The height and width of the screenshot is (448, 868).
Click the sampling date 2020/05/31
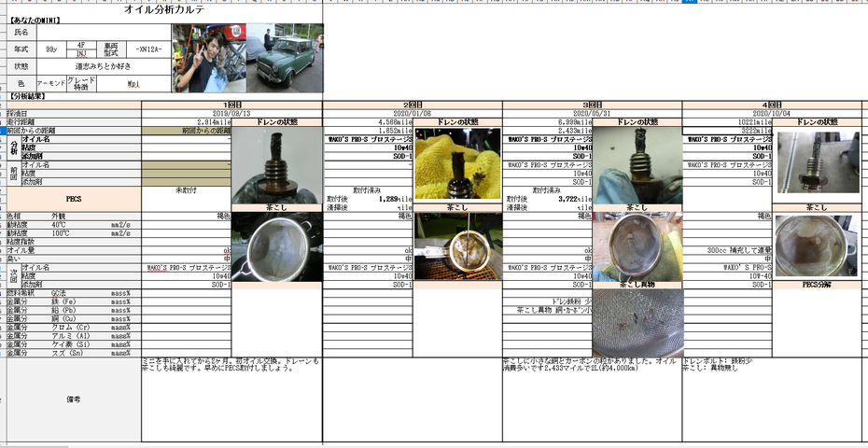(593, 113)
